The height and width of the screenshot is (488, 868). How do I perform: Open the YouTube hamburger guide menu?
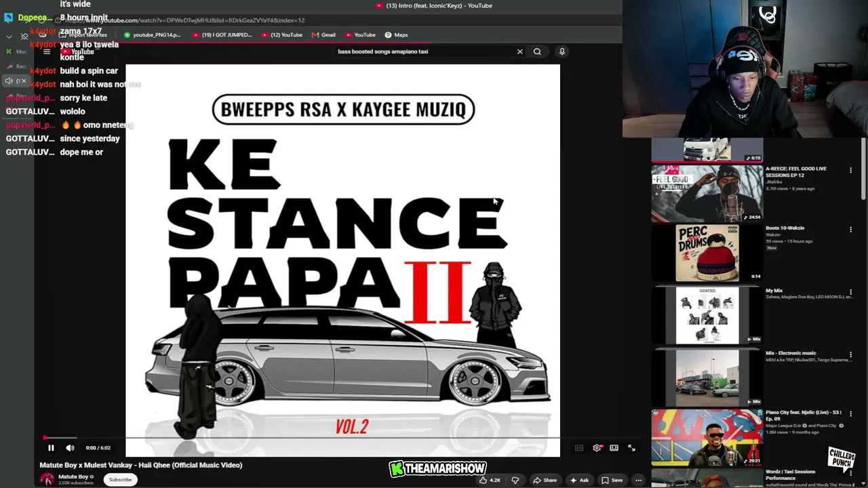(x=47, y=52)
